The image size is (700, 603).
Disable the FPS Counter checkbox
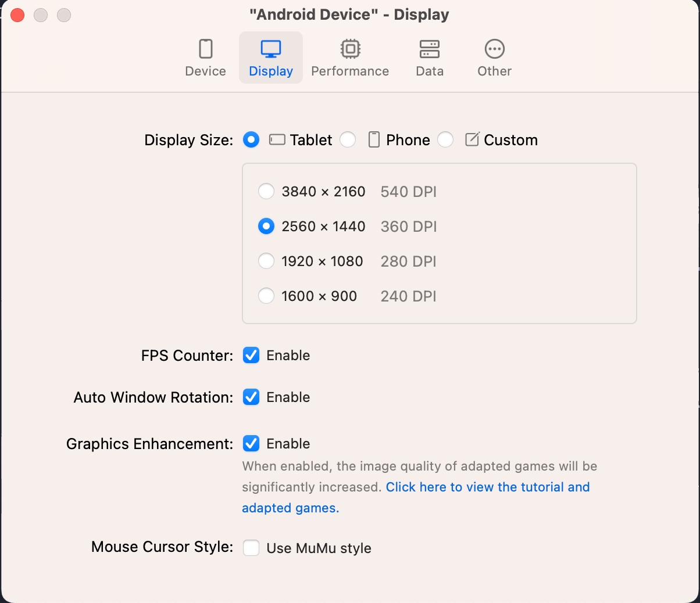(x=251, y=356)
